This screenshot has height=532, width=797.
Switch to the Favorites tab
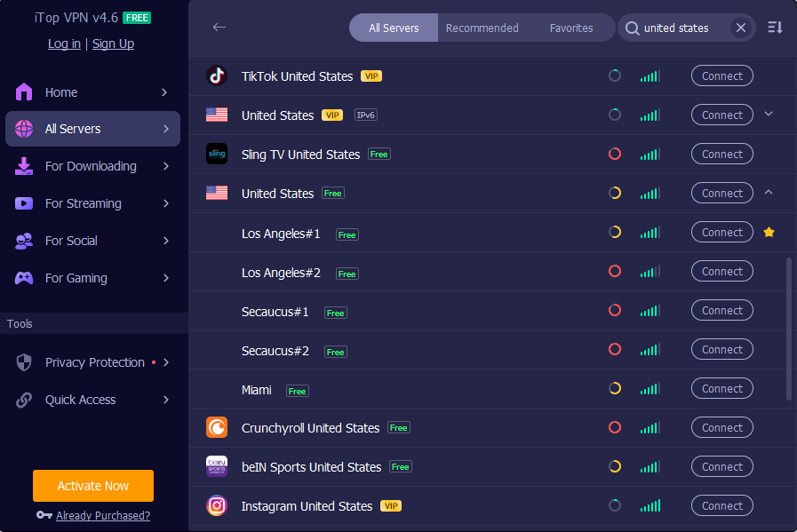click(x=570, y=28)
